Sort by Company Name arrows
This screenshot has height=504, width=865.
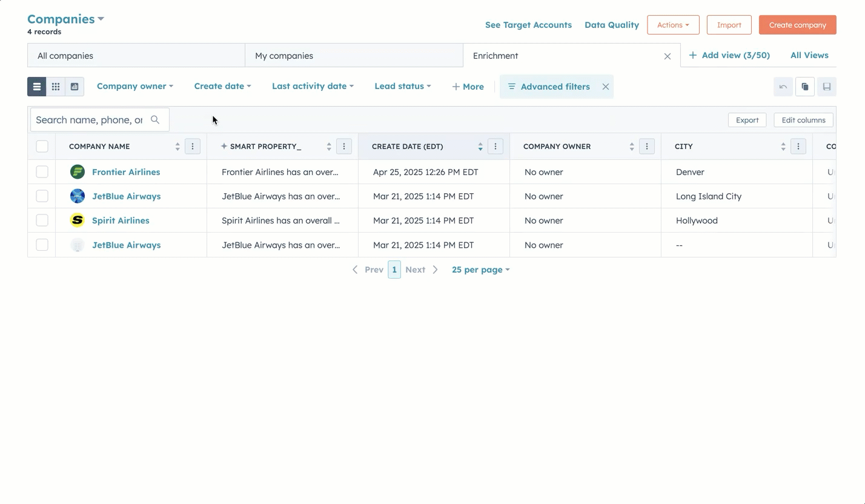(177, 147)
